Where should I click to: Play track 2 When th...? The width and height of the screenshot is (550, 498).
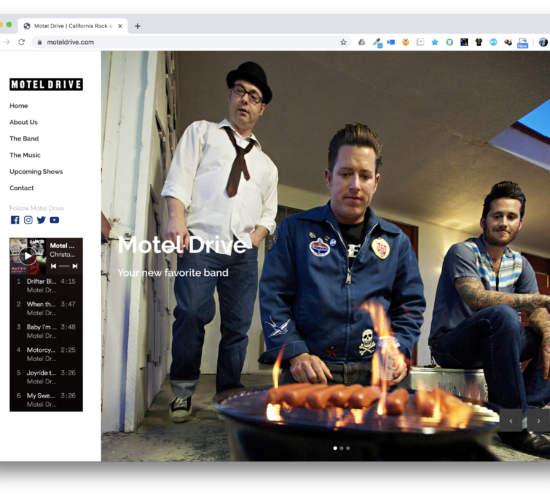[x=46, y=308]
